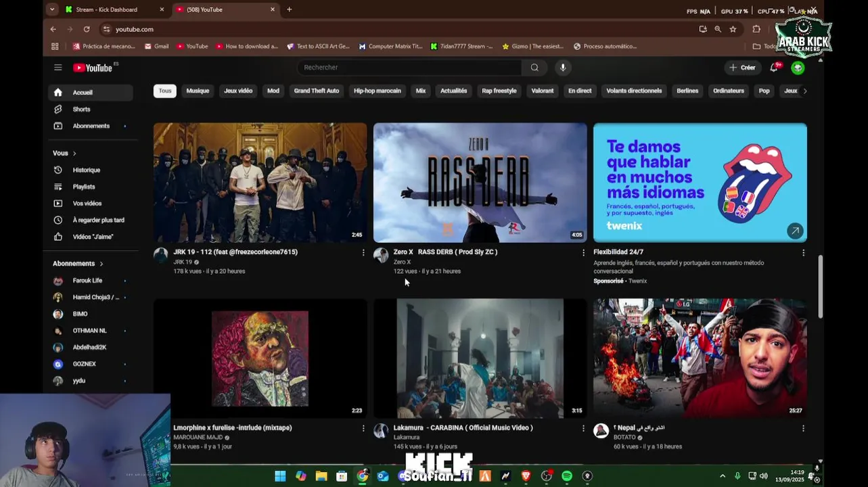Bookmark this page with the star icon

tap(733, 29)
